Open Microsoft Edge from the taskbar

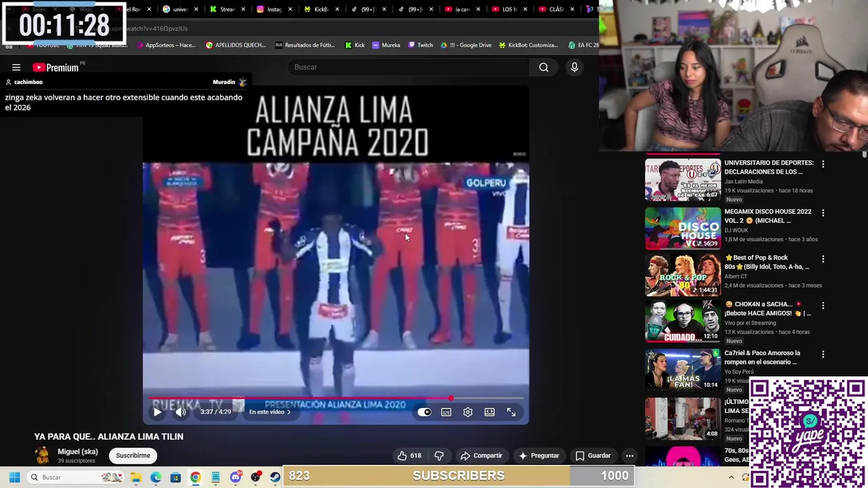click(155, 477)
